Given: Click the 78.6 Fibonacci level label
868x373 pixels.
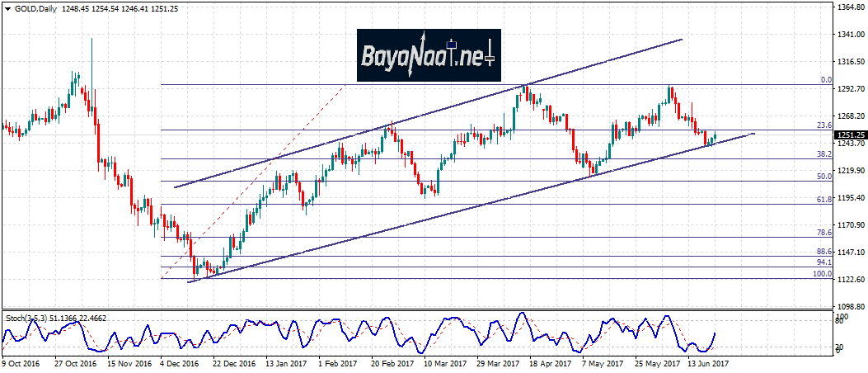Looking at the screenshot, I should tap(824, 233).
